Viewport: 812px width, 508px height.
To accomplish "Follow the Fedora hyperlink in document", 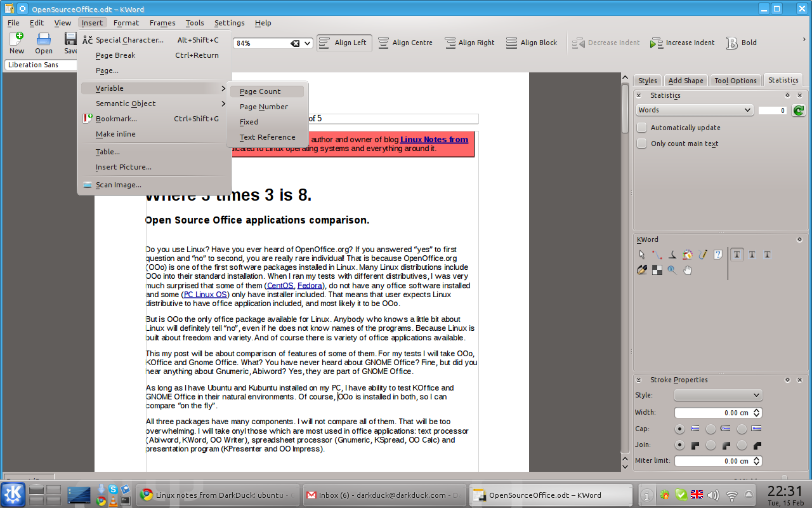I will point(310,286).
